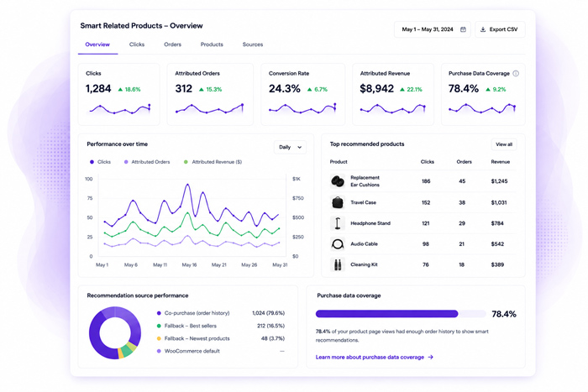Click the $1,031 revenue value
The image size is (588, 392).
(x=499, y=203)
